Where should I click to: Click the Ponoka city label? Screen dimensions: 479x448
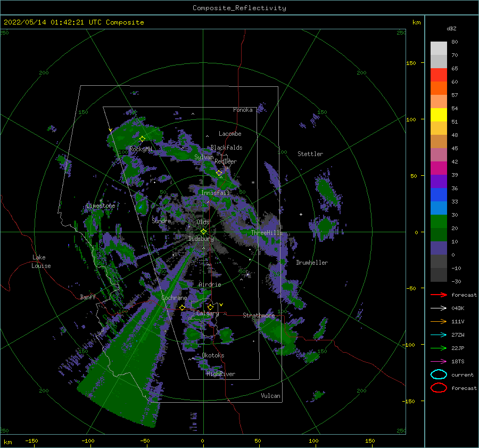coord(243,110)
